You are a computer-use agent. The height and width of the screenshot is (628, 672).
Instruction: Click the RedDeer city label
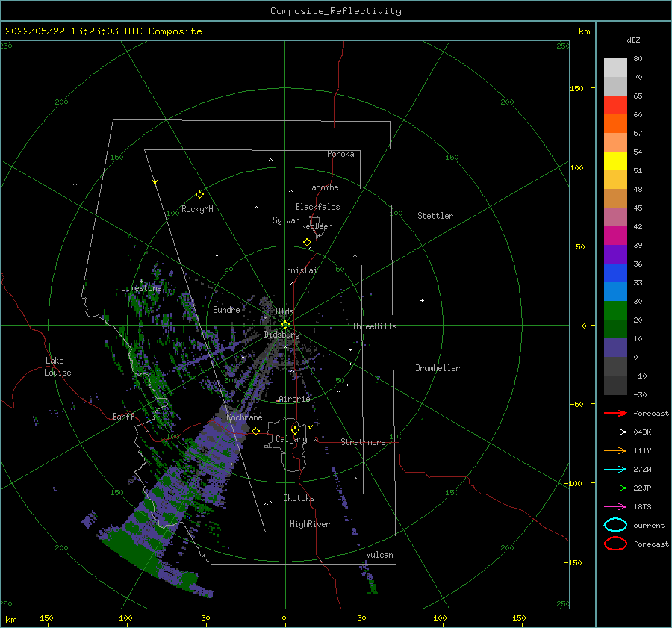(x=317, y=226)
